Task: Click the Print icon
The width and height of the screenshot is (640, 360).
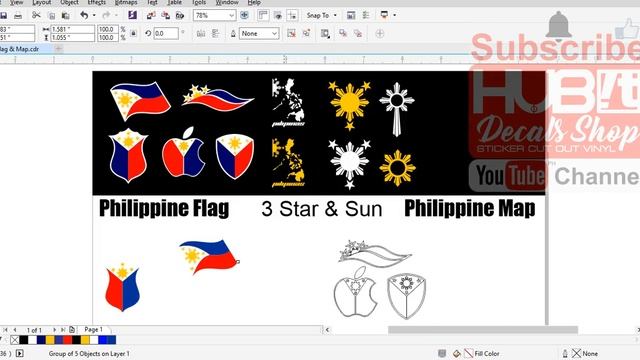Action: click(x=18, y=16)
